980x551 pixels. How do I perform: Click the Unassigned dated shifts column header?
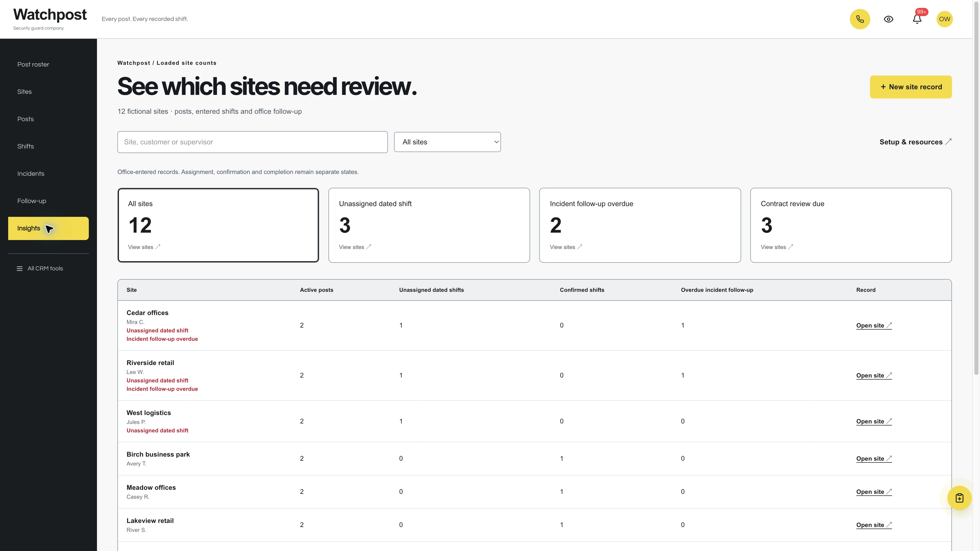tap(431, 290)
